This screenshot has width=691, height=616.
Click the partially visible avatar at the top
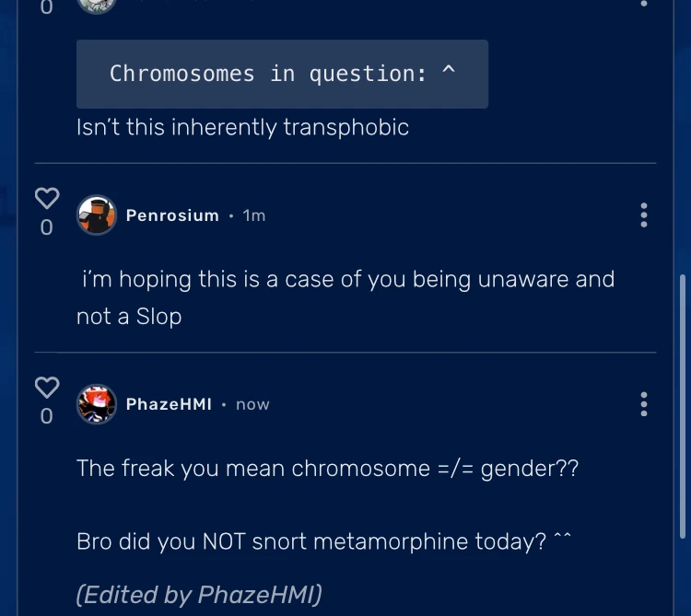[x=97, y=5]
